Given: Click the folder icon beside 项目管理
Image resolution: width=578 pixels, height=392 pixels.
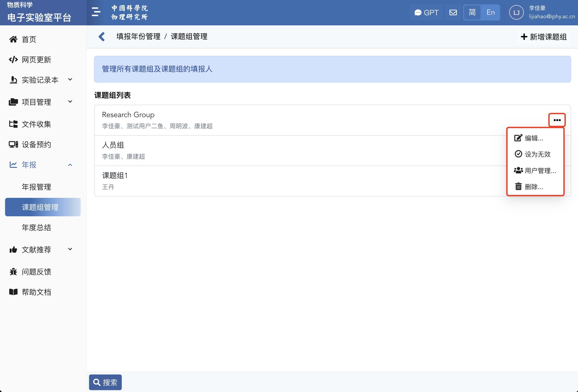Looking at the screenshot, I should pos(13,102).
